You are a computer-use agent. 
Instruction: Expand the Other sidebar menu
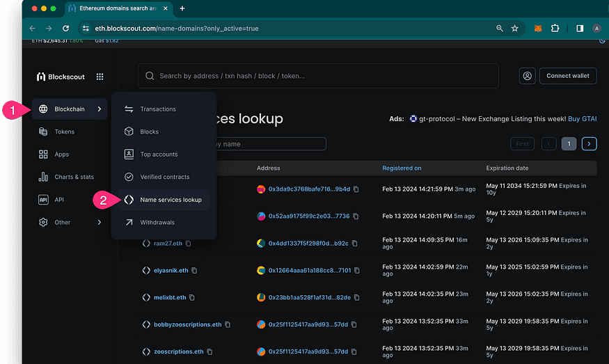pos(70,222)
